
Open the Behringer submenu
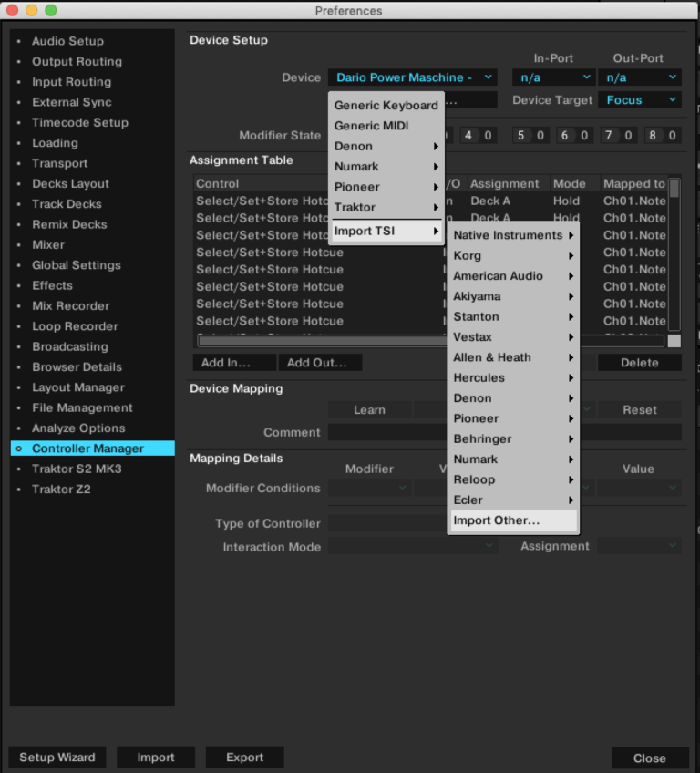click(x=512, y=439)
